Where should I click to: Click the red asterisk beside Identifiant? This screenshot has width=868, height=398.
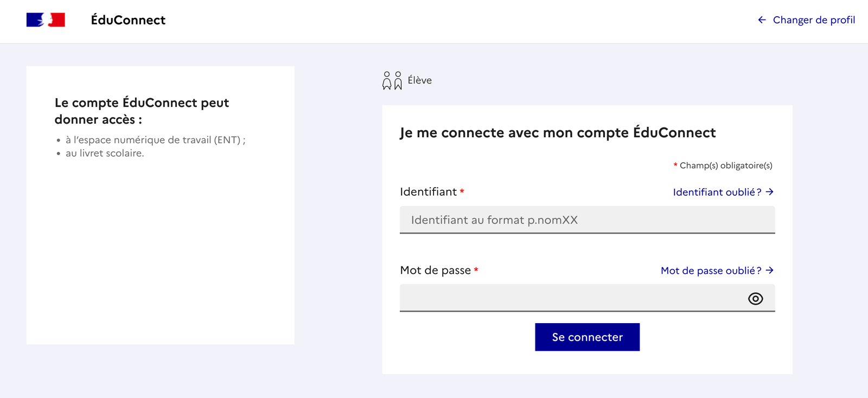click(x=462, y=190)
